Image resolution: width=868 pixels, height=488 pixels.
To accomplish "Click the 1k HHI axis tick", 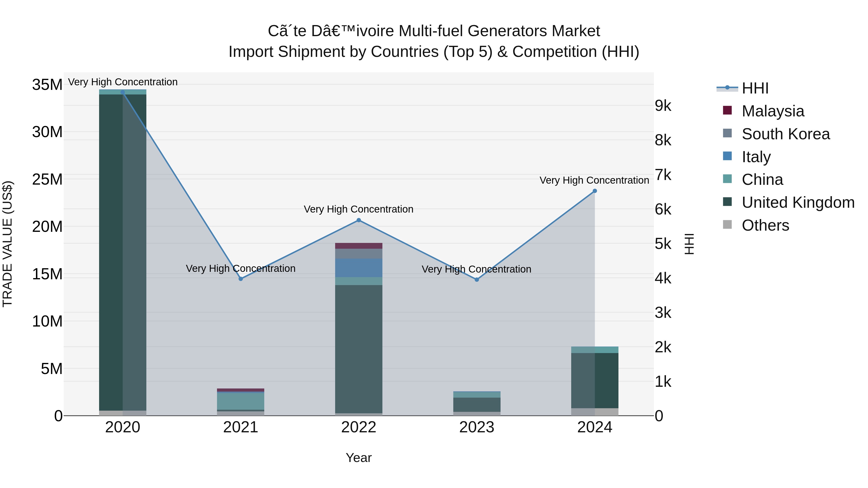I will 663,382.
